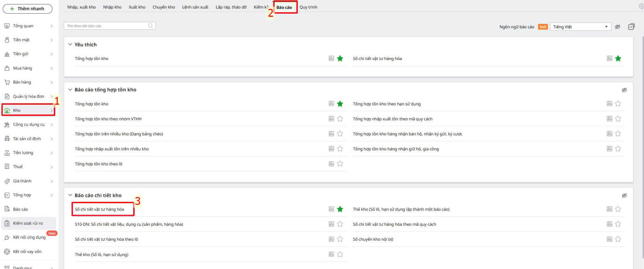
Task: Unfavorite Sổ chi tiết vật tư hàng hóa in Yêu thích
Action: 618,58
